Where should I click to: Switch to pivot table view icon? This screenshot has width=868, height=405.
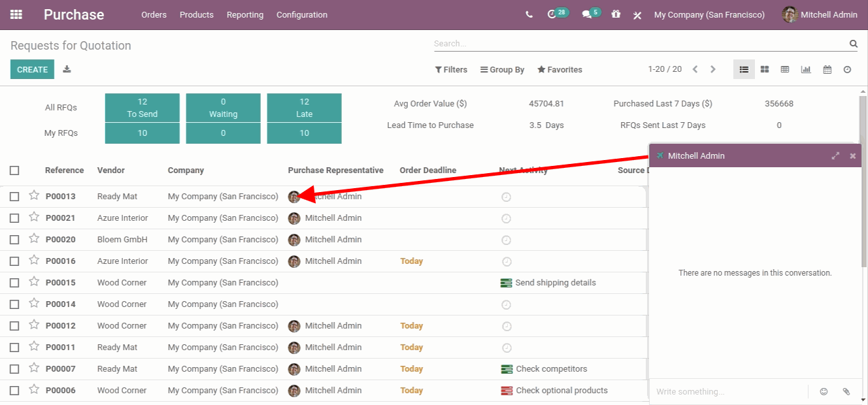tap(785, 69)
